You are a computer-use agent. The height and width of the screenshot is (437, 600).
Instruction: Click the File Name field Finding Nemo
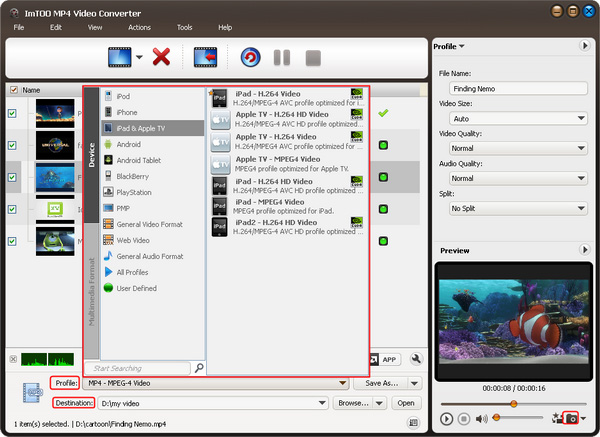pos(518,89)
